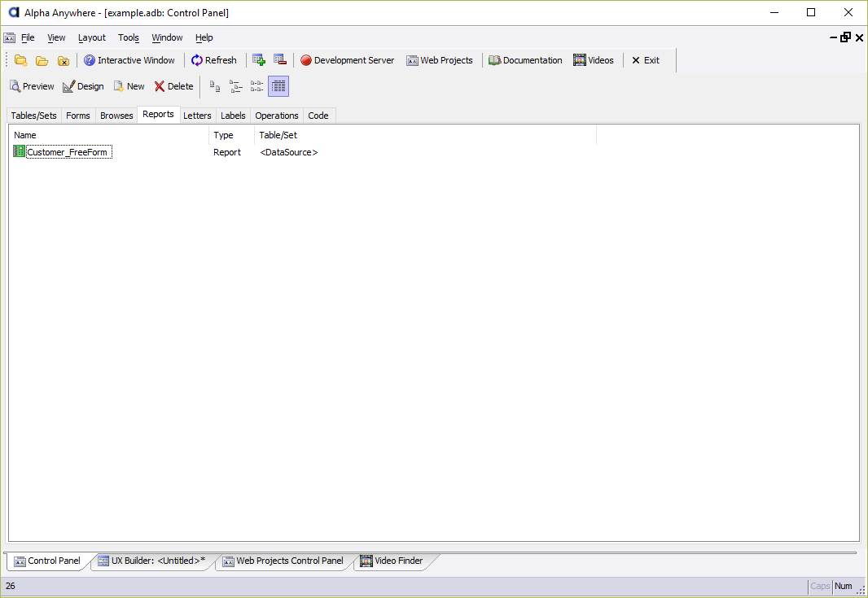Click the Alpha Anywhere title bar logo
This screenshot has height=598, width=868.
(13, 12)
